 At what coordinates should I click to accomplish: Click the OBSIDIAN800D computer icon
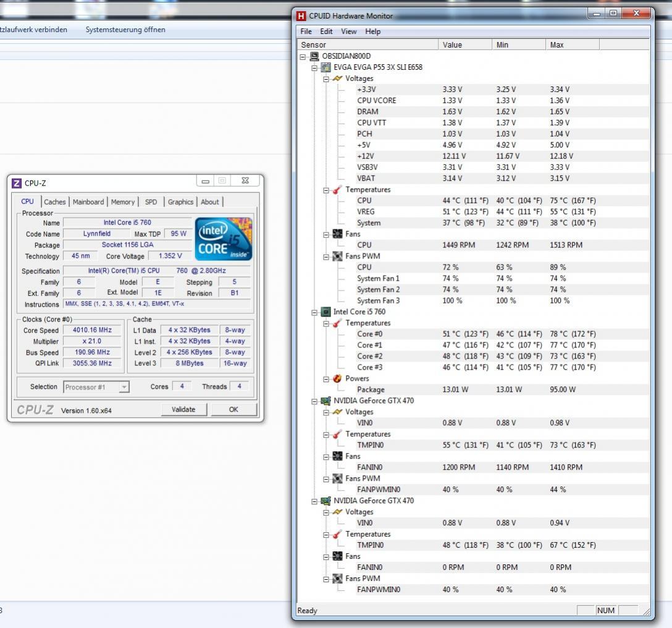314,56
